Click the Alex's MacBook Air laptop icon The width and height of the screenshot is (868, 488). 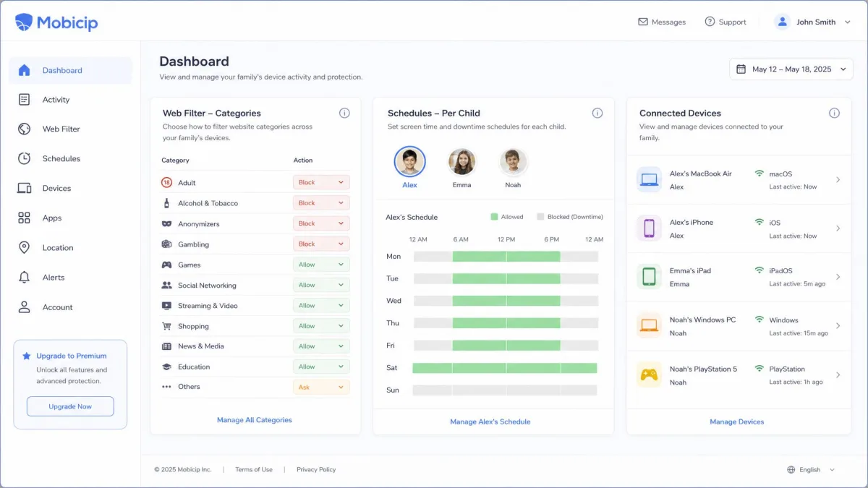(x=649, y=179)
